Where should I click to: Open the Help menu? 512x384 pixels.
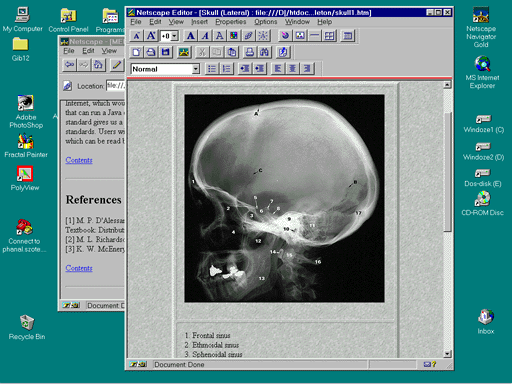pos(324,22)
